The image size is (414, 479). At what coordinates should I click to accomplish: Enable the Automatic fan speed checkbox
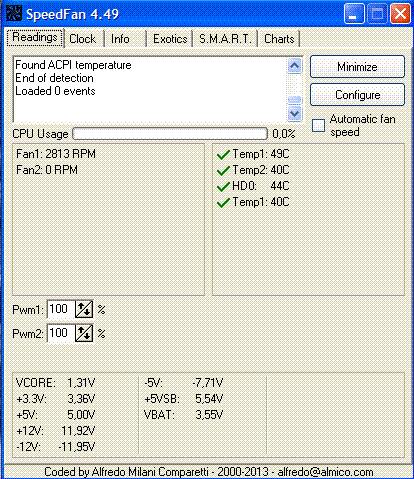point(318,126)
